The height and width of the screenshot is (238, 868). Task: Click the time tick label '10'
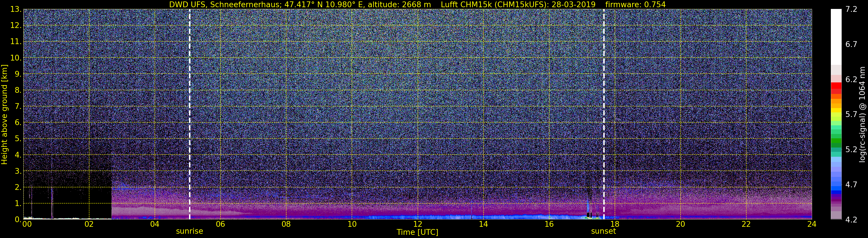coord(352,224)
